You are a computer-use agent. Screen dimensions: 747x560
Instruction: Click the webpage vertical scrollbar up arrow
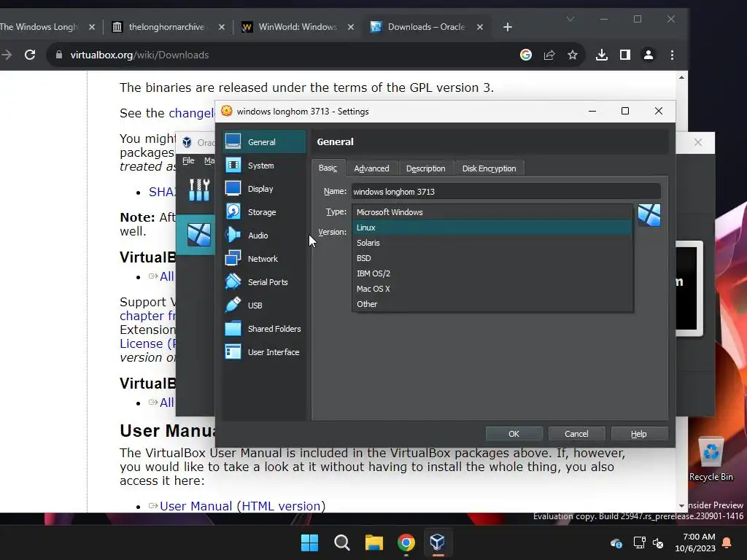pos(682,77)
